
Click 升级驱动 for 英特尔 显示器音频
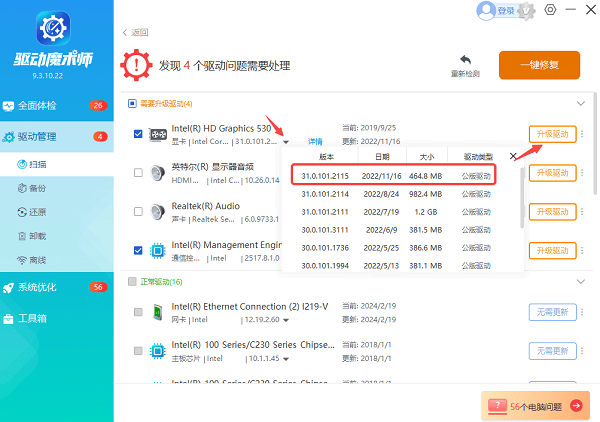pyautogui.click(x=552, y=173)
